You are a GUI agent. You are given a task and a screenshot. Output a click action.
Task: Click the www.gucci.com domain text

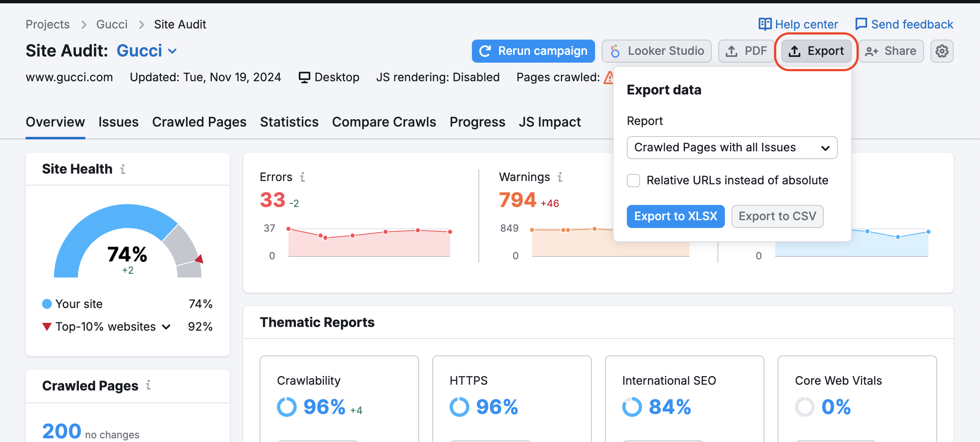[69, 78]
